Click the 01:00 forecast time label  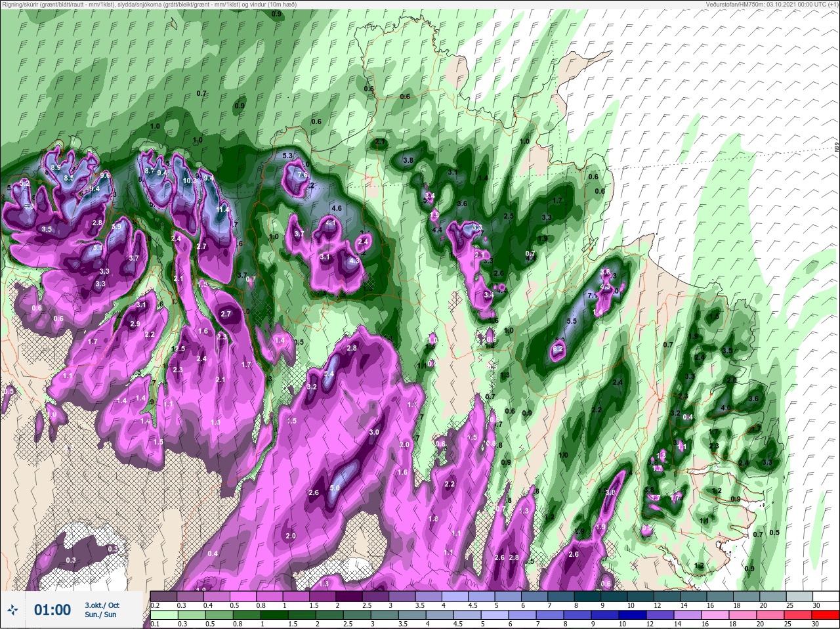click(52, 610)
